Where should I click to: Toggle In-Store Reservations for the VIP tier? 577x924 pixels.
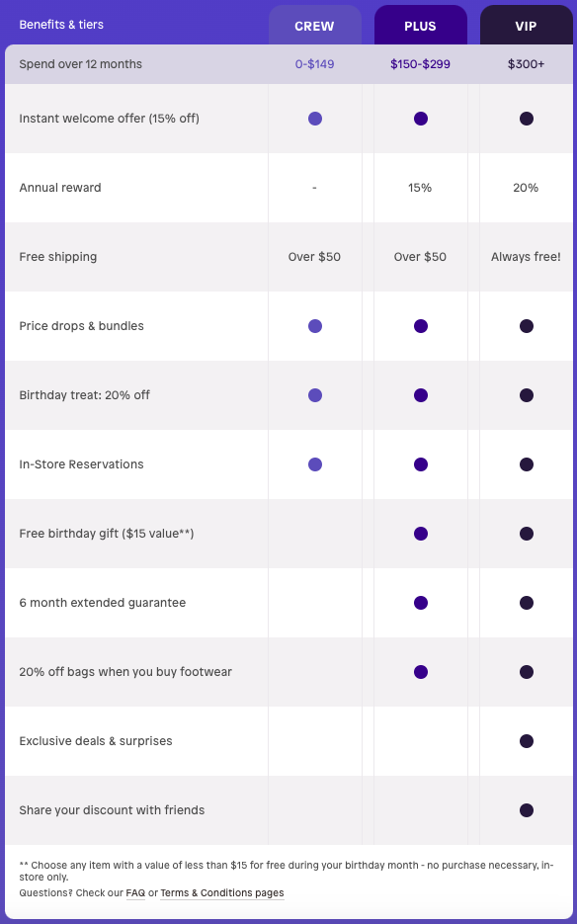[526, 463]
